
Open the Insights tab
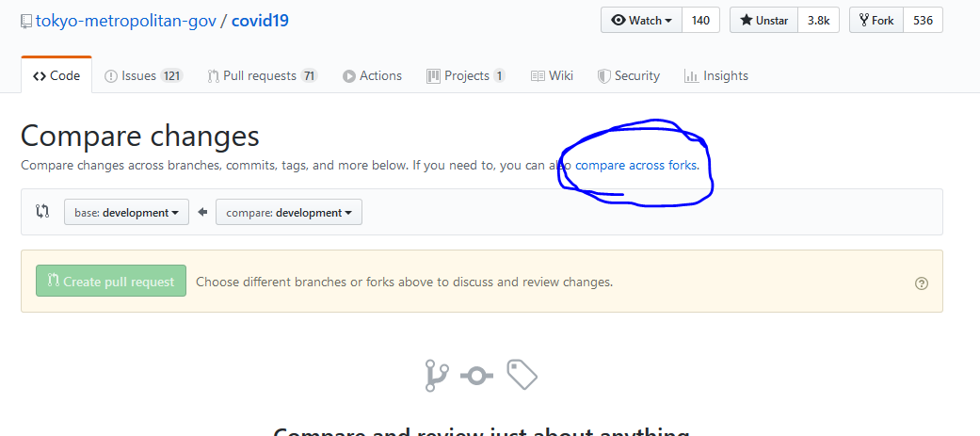point(716,75)
